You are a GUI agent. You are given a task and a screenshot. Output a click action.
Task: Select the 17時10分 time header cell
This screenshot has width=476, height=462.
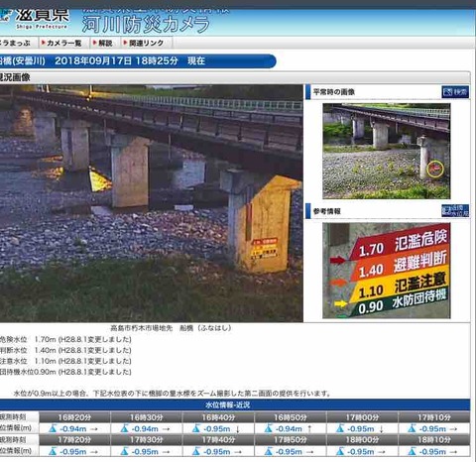pyautogui.click(x=434, y=417)
